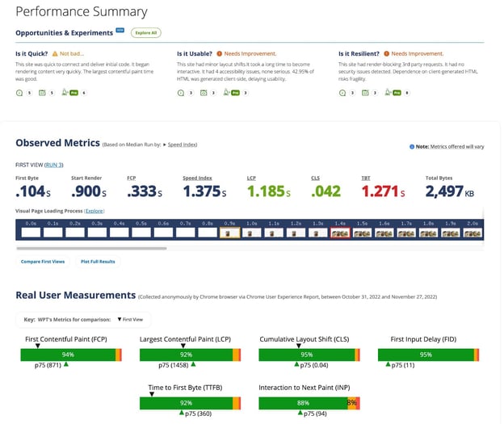Click the LCP metric label link
Image resolution: width=504 pixels, height=424 pixels.
253,177
